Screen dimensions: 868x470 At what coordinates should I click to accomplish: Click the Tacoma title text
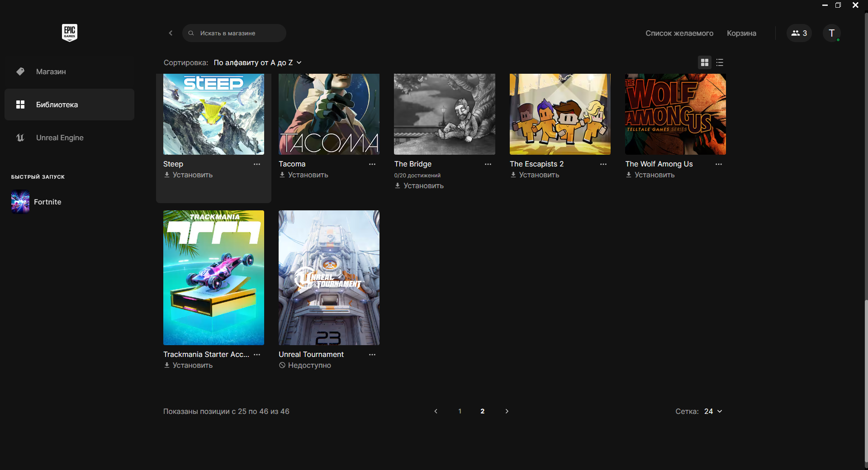point(292,164)
